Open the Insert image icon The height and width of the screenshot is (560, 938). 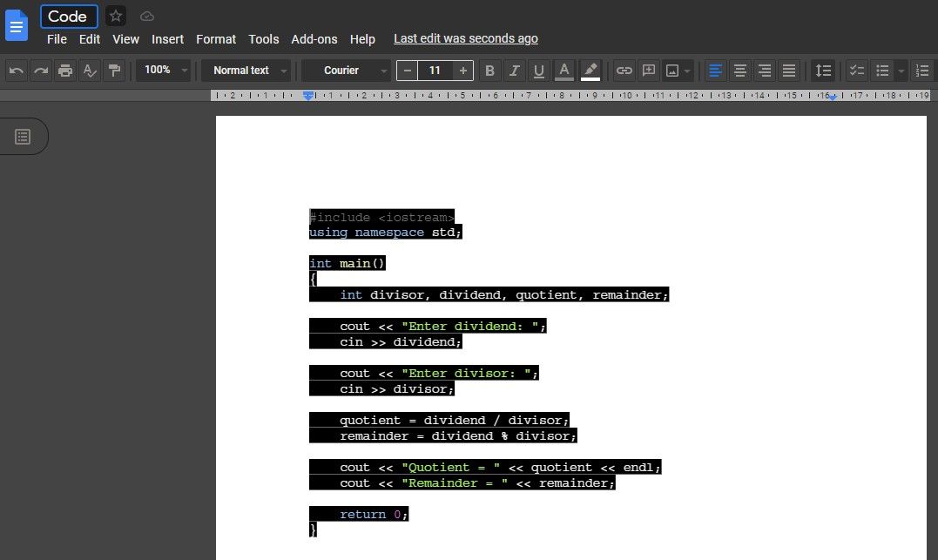(x=672, y=71)
